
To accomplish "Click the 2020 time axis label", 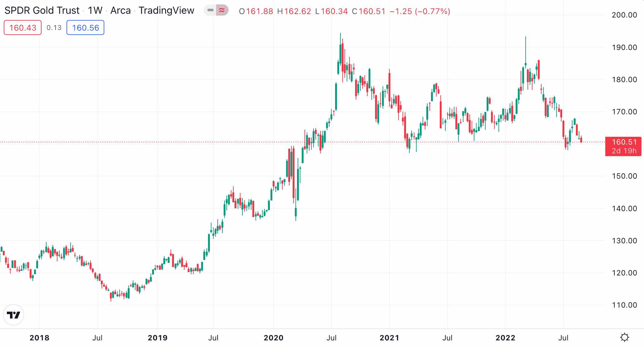I will 274,338.
